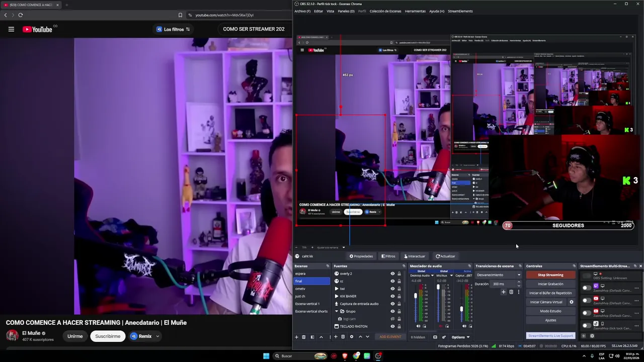Hide Captura de entrada audio source
Image resolution: width=644 pixels, height=362 pixels.
tap(392, 304)
